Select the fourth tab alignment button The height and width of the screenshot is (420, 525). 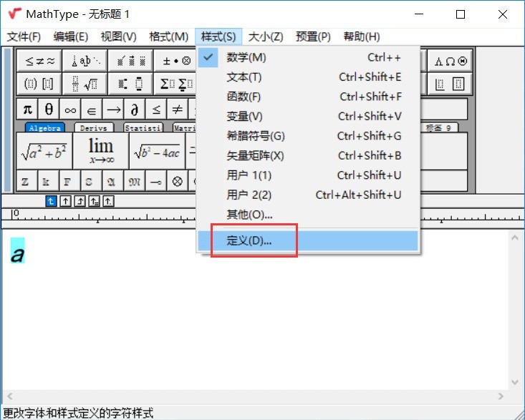click(x=94, y=201)
